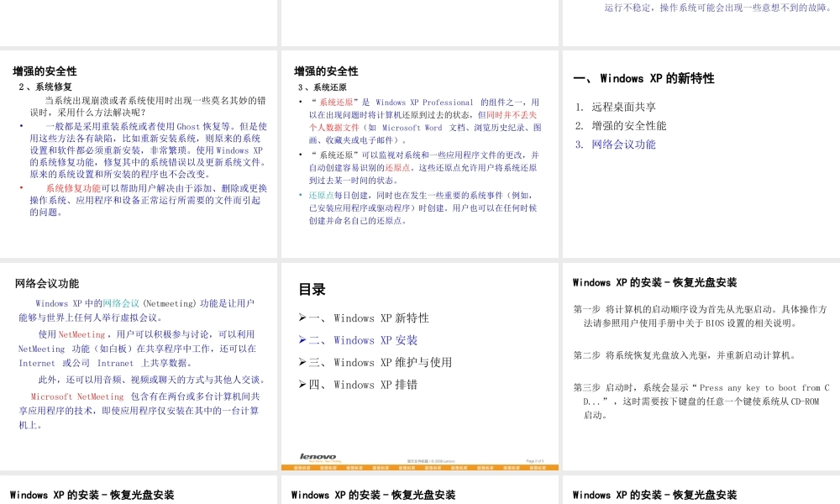Click the 目录 heading text
This screenshot has width=840, height=504.
312,289
